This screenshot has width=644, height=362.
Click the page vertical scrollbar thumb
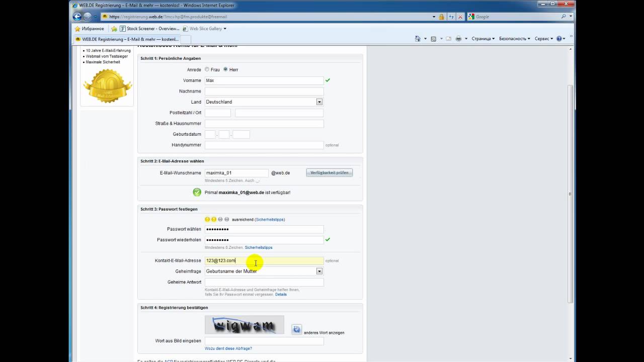click(570, 194)
